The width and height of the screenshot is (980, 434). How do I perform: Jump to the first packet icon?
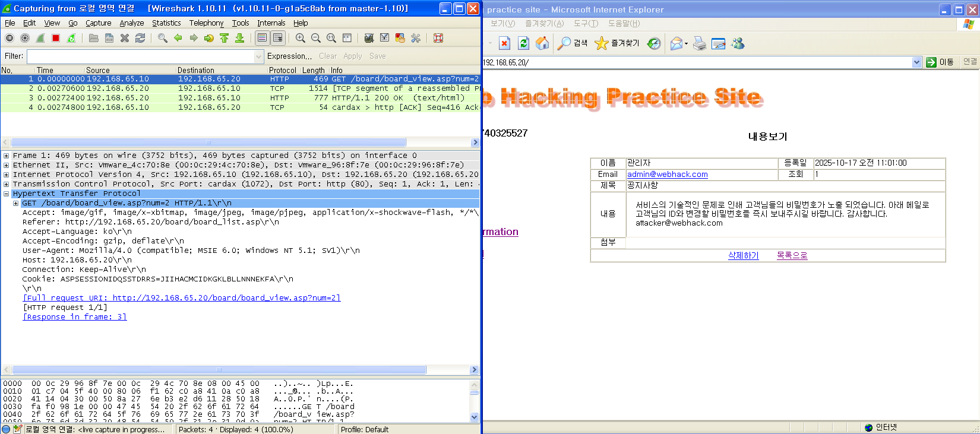coord(225,38)
